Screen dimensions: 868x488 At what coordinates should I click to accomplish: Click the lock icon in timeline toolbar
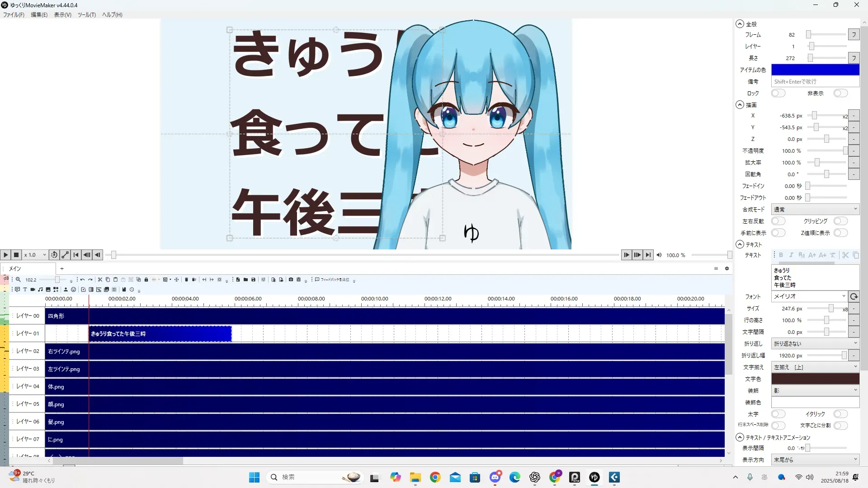point(146,280)
